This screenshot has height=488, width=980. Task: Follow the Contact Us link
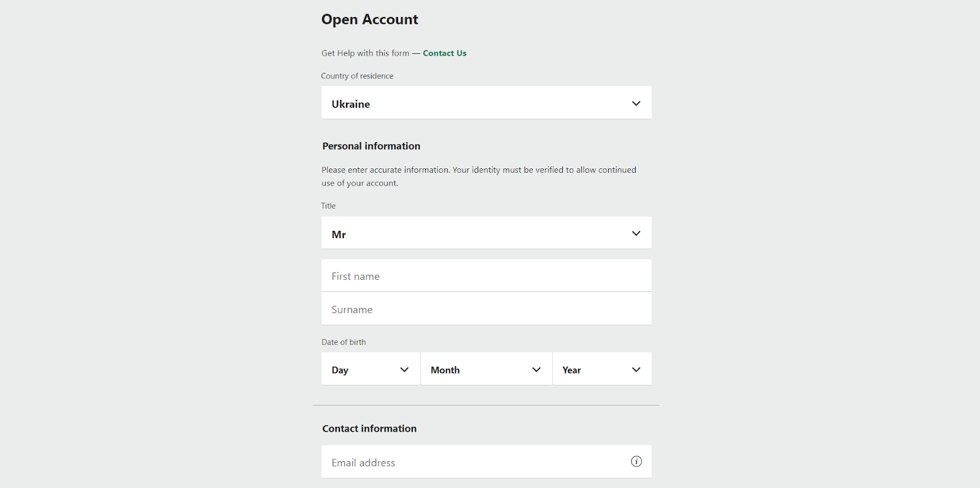[445, 53]
